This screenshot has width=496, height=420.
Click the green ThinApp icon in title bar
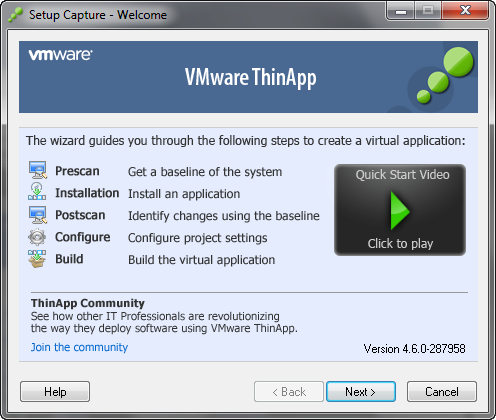[x=15, y=15]
